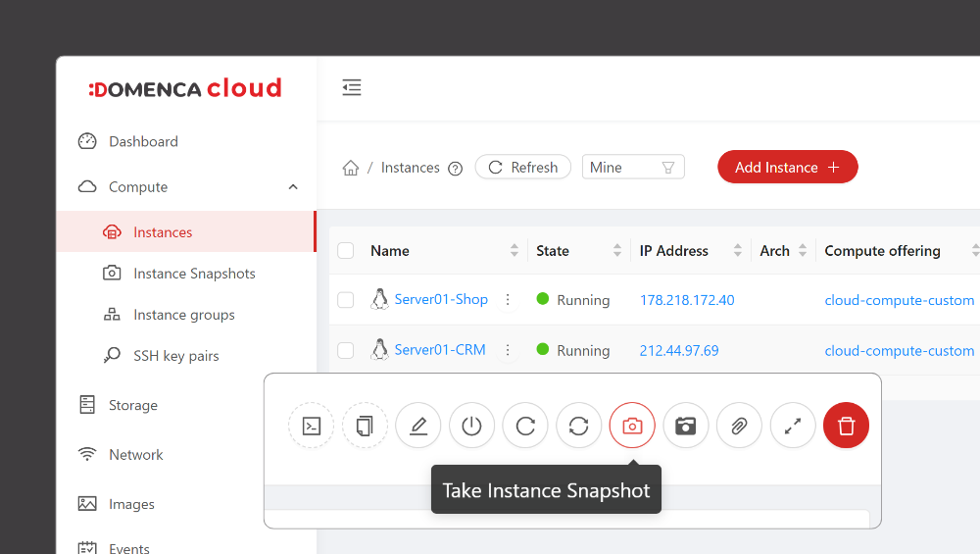Viewport: 980px width, 554px height.
Task: Check the Server01-CRM row checkbox
Action: [345, 350]
